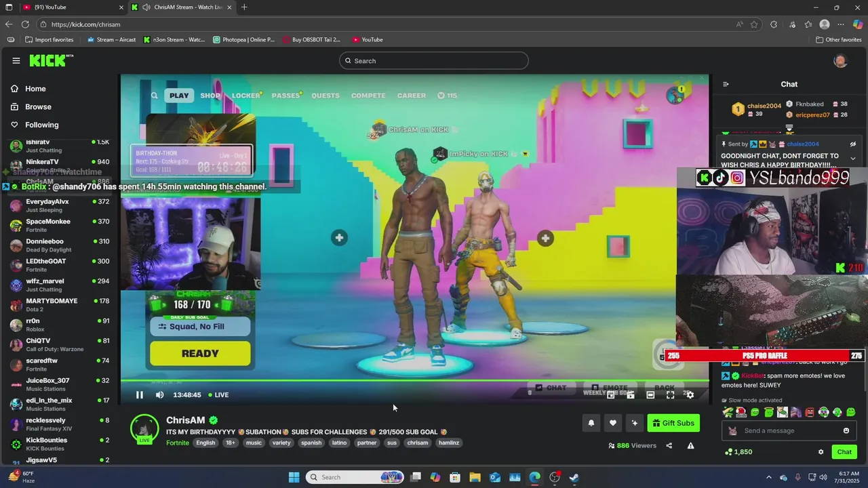This screenshot has height=488, width=868.
Task: Open JuiceBox_307 channel in sidebar
Action: pyautogui.click(x=60, y=384)
